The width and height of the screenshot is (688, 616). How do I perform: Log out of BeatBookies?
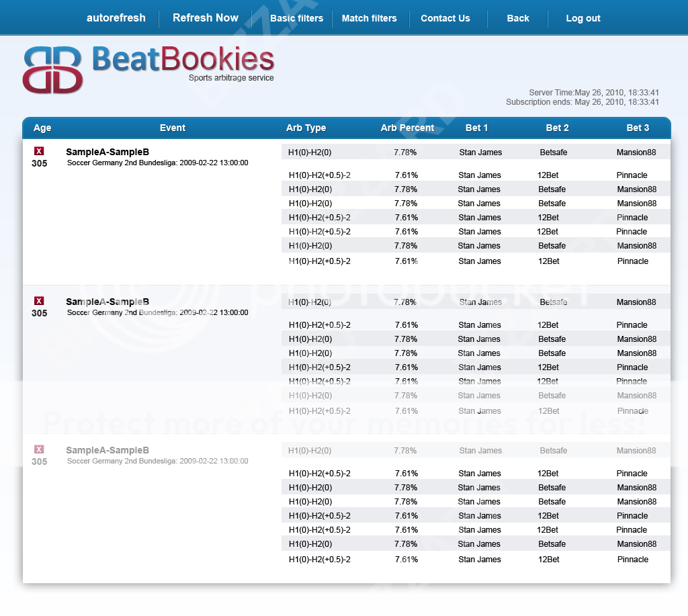583,18
